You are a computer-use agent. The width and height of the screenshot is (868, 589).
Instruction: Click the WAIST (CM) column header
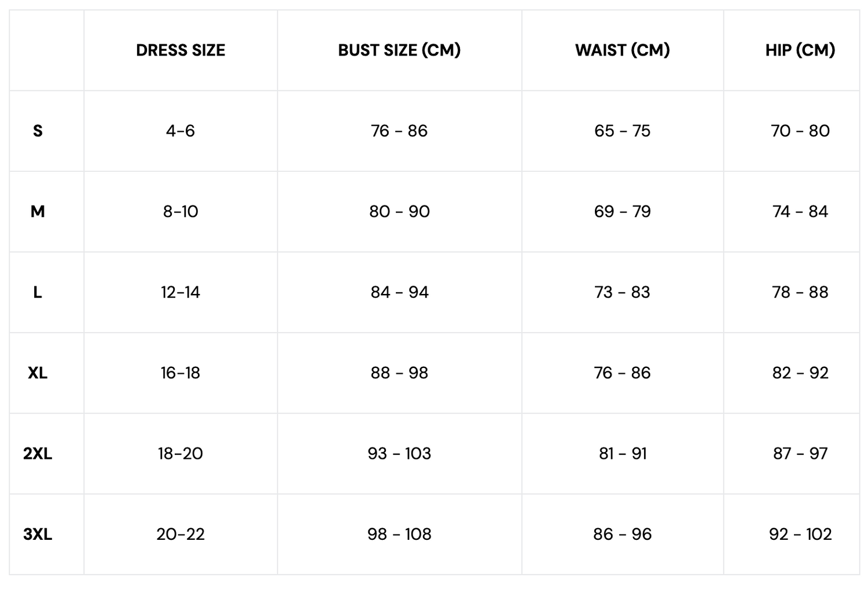[622, 50]
